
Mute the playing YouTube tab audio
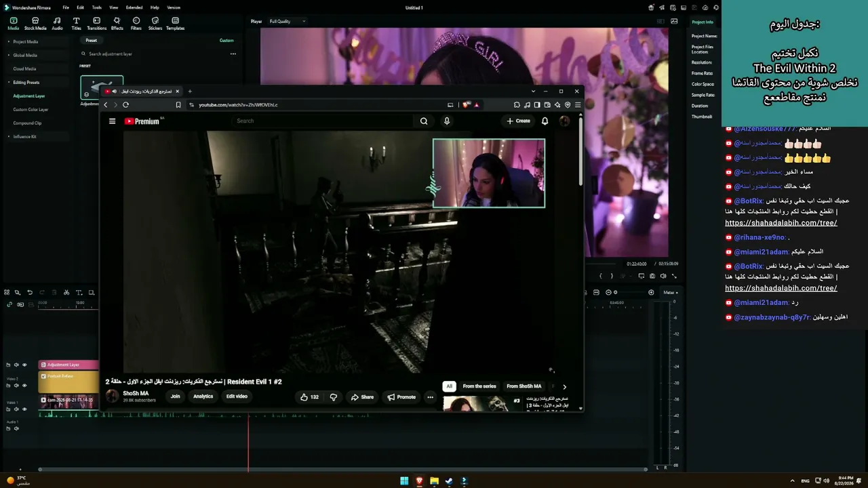pyautogui.click(x=114, y=91)
